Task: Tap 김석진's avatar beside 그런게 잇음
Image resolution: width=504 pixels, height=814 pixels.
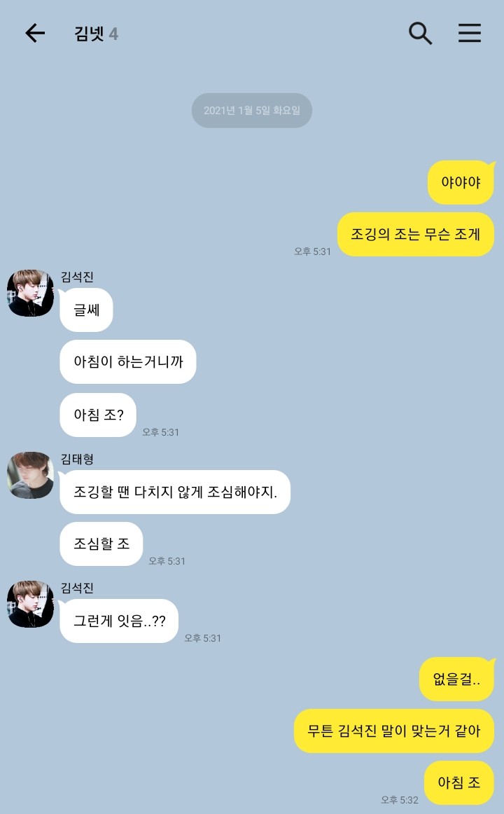Action: coord(31,604)
